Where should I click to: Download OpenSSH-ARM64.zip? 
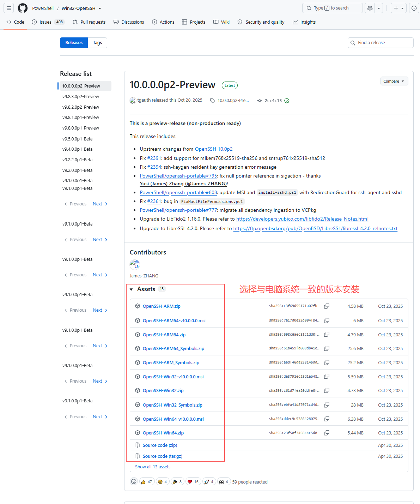[x=164, y=335]
